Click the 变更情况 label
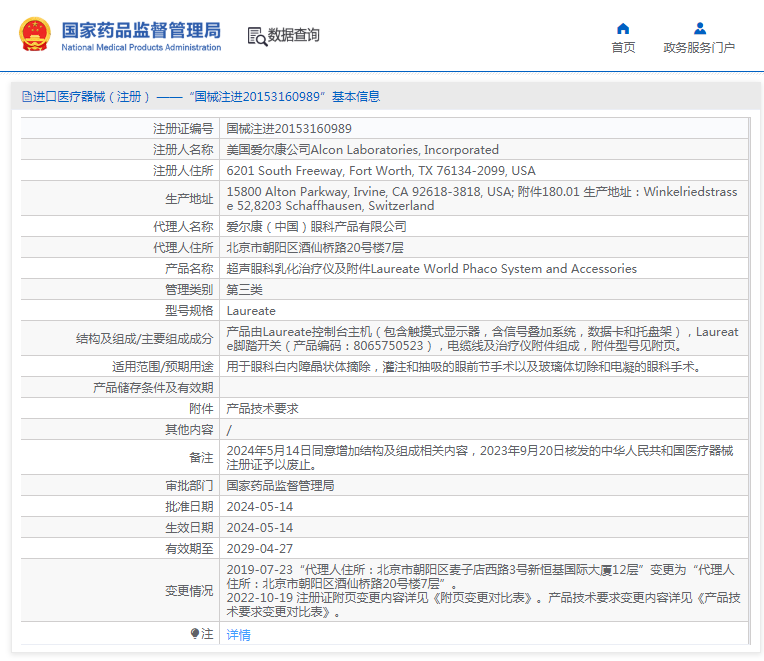Viewport: 764px width, 661px height. [189, 590]
